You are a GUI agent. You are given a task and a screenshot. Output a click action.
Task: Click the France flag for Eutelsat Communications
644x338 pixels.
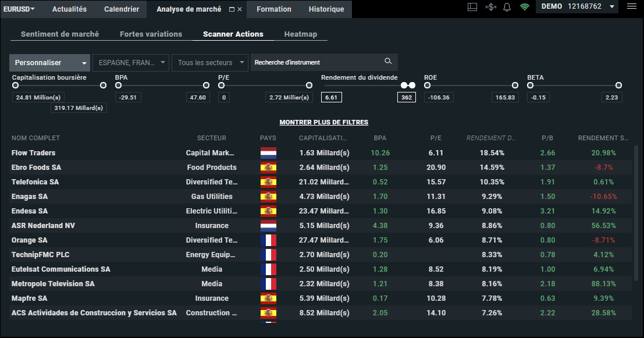(268, 269)
